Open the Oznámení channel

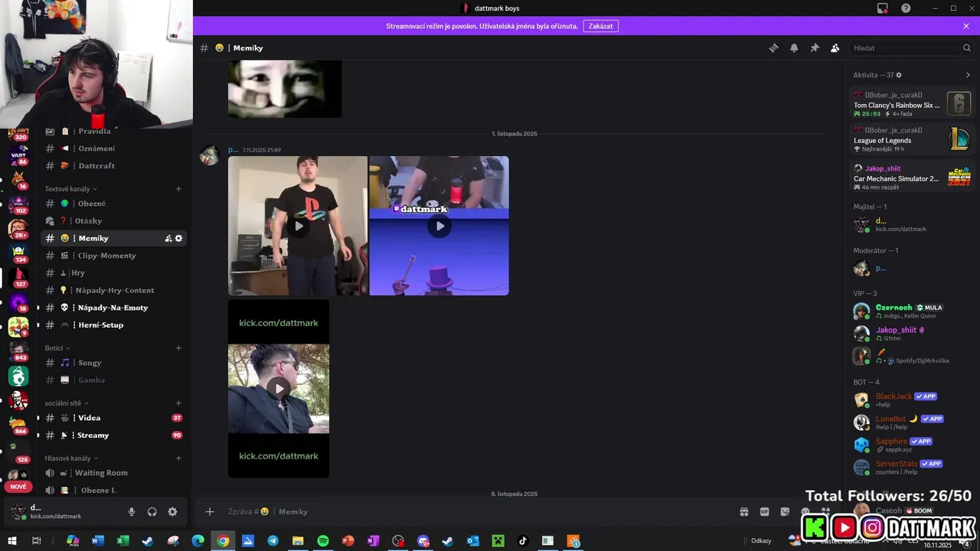[113, 148]
